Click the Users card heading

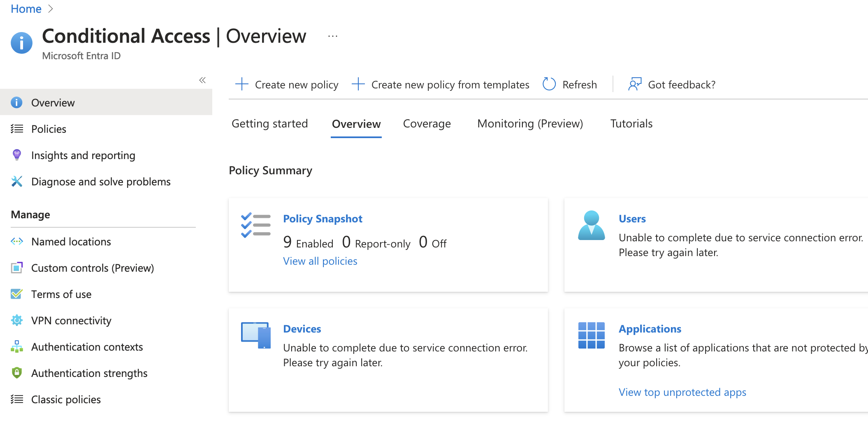click(x=632, y=219)
